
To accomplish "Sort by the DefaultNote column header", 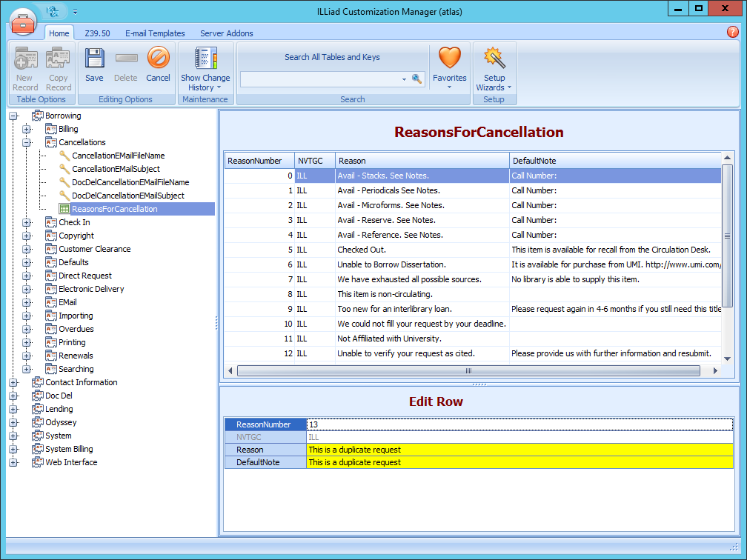I will pyautogui.click(x=615, y=161).
